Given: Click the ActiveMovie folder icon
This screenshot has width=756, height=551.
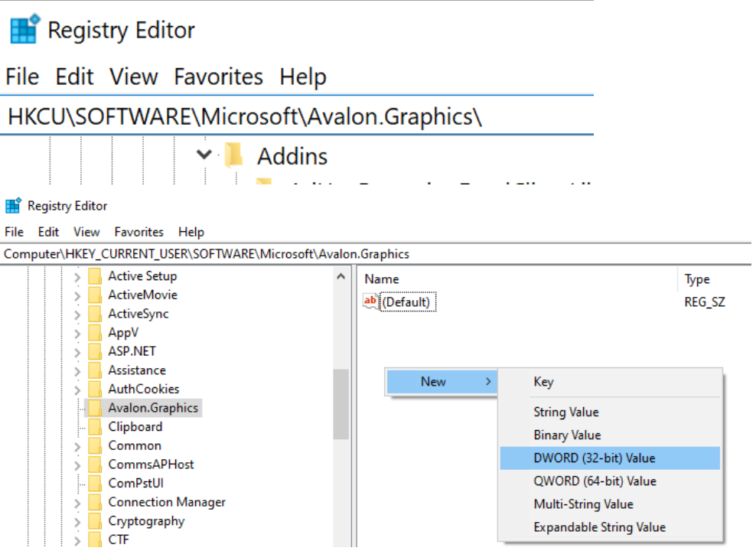Looking at the screenshot, I should click(95, 295).
